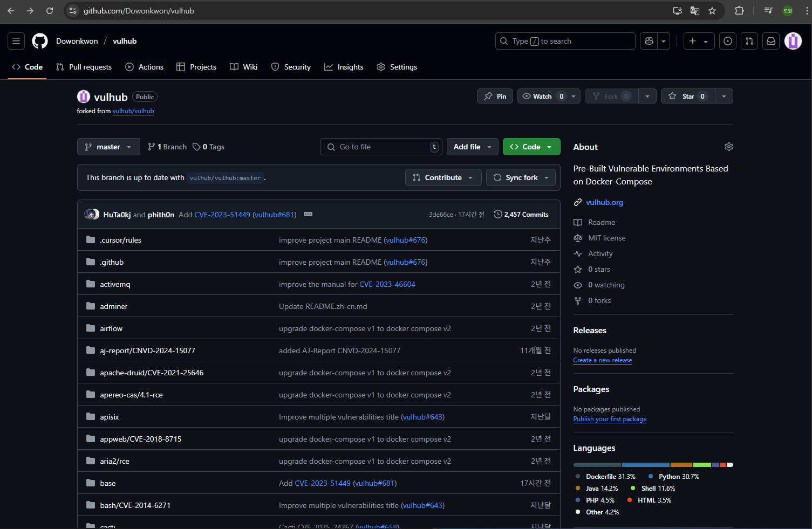
Task: Pin the vulhub repository
Action: click(x=495, y=96)
